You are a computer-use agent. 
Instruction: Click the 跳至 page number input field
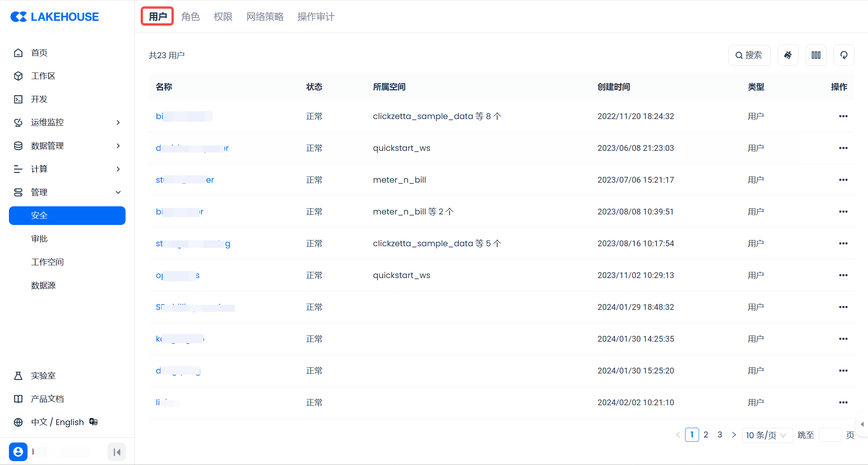830,435
